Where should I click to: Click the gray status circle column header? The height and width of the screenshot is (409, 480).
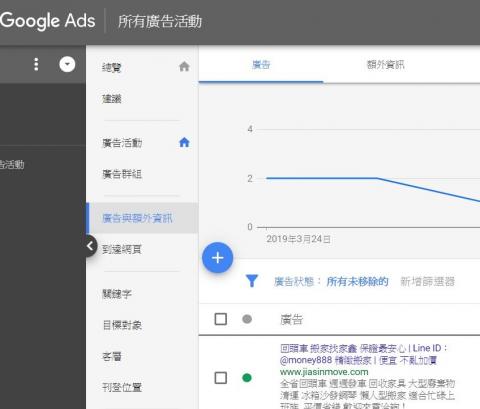pos(247,319)
